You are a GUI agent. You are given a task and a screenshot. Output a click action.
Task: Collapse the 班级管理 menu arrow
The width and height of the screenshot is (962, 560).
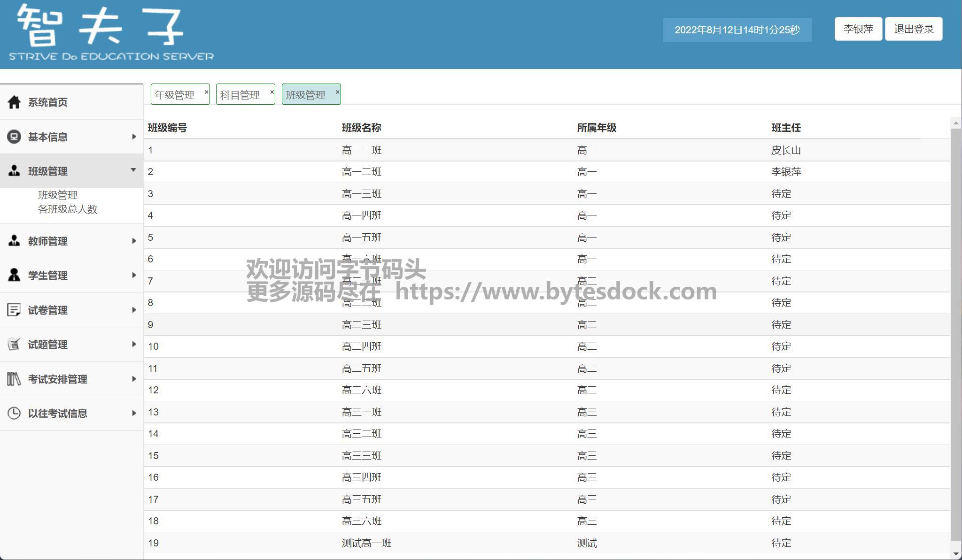pyautogui.click(x=133, y=170)
